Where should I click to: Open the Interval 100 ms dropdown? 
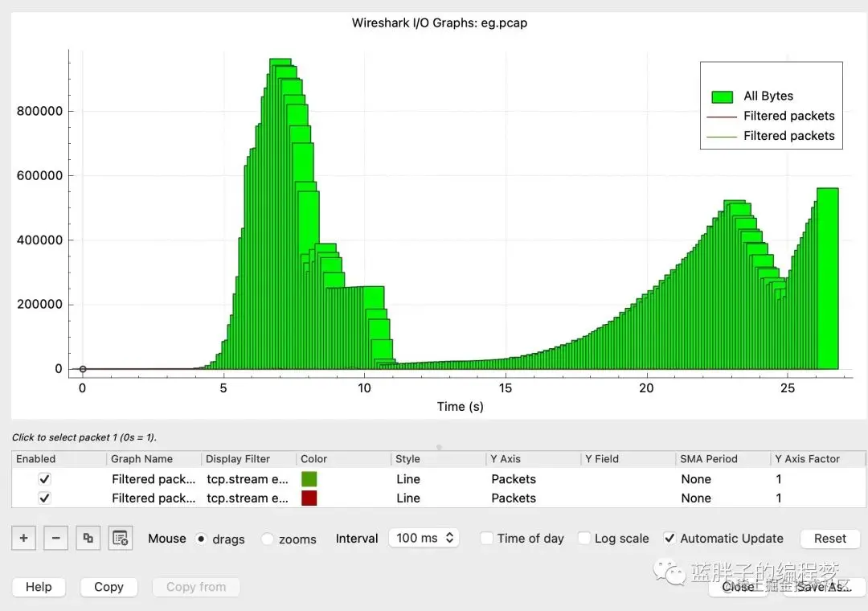424,538
